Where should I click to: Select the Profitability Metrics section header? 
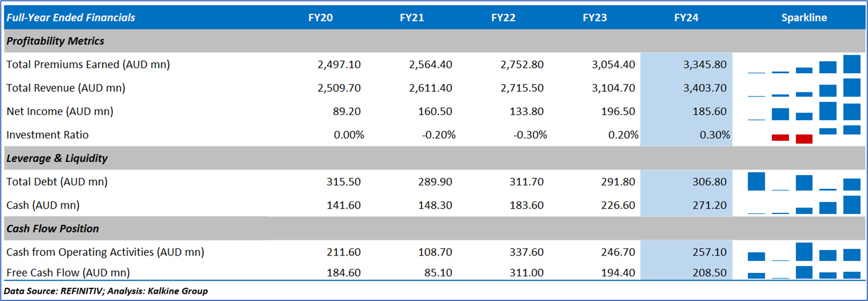tap(55, 41)
